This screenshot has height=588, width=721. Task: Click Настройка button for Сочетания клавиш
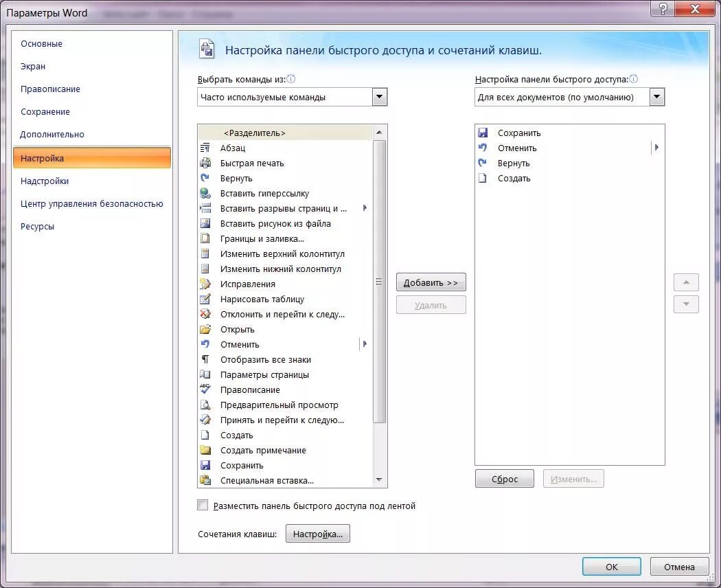(x=318, y=534)
